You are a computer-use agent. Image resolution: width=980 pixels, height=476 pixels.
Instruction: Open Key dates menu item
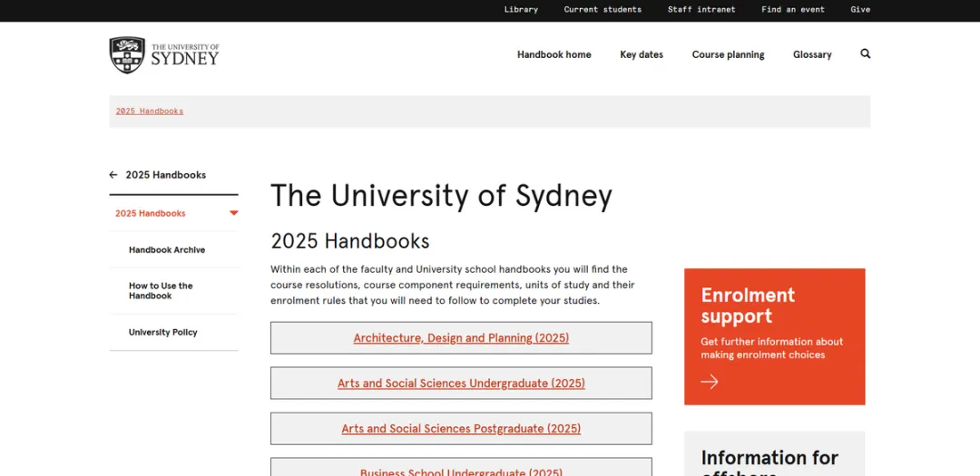[x=642, y=54]
